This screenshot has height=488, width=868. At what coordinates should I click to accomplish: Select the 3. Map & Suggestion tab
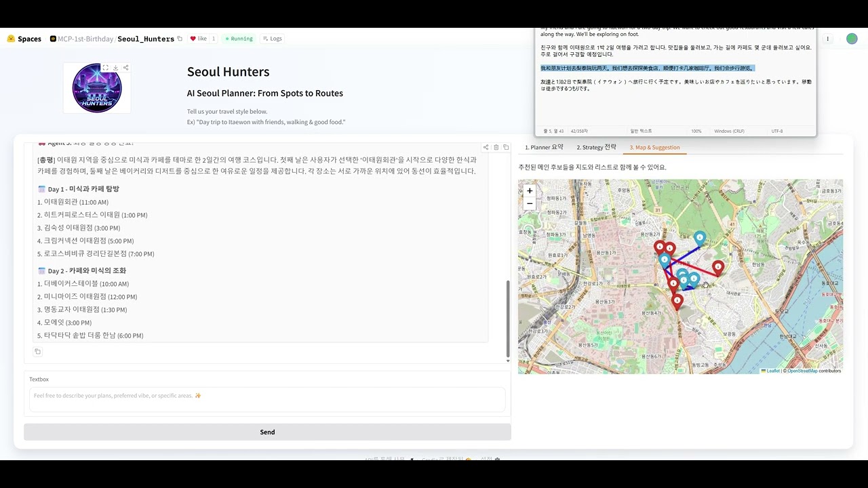(x=654, y=147)
